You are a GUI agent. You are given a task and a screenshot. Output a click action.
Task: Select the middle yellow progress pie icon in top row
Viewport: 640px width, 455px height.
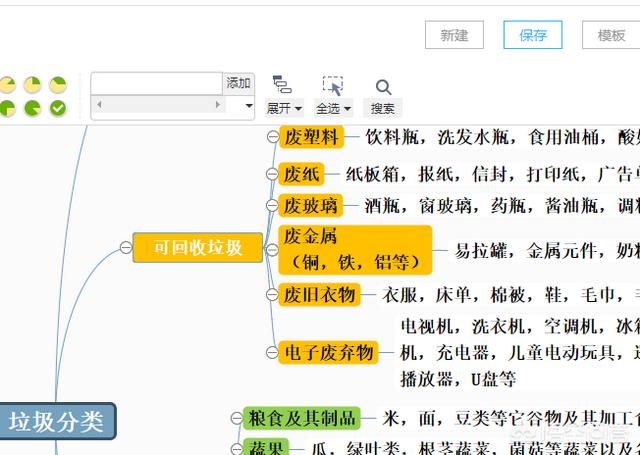coord(32,85)
